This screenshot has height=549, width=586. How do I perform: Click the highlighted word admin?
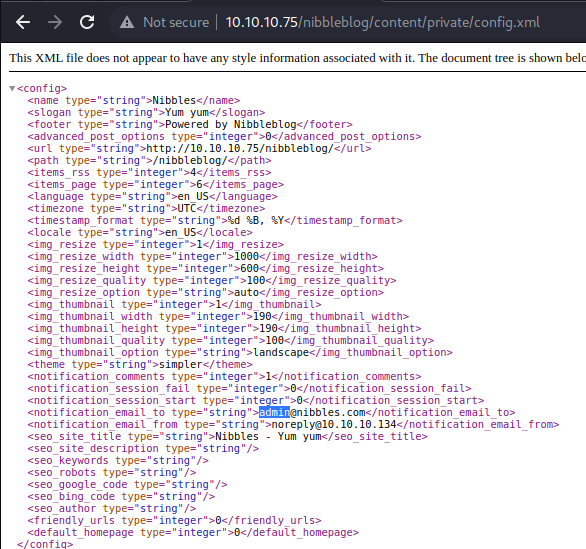pyautogui.click(x=274, y=412)
